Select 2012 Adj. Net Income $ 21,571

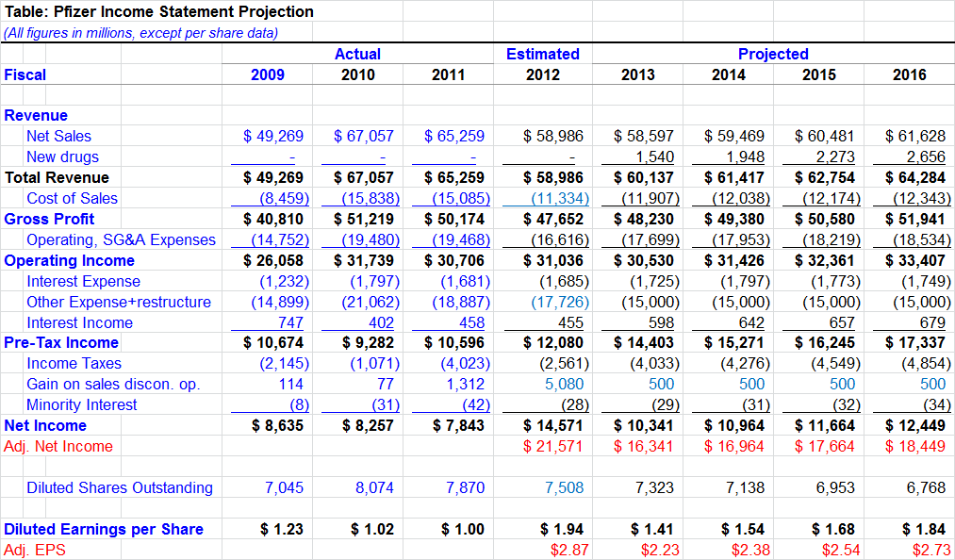pos(553,446)
